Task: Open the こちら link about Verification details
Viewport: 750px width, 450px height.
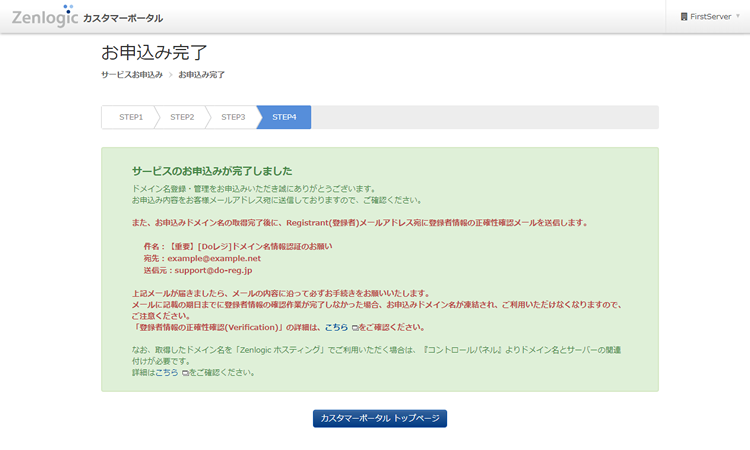Action: (336, 327)
